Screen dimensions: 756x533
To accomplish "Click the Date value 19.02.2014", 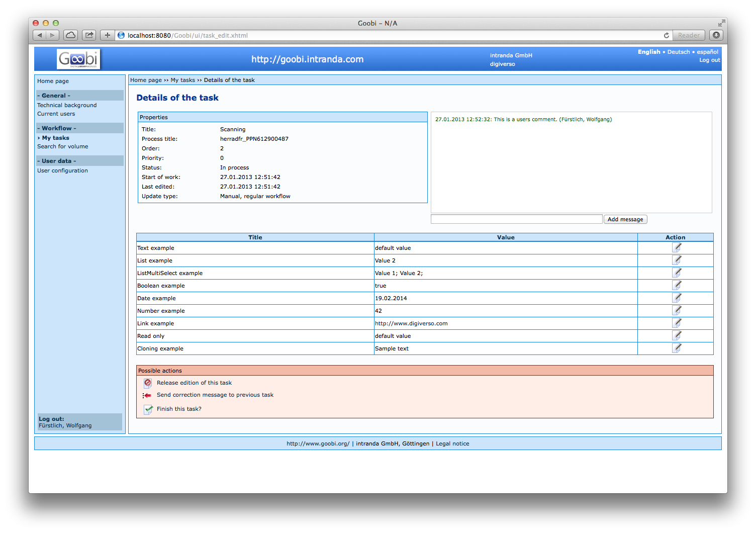I will [x=391, y=298].
